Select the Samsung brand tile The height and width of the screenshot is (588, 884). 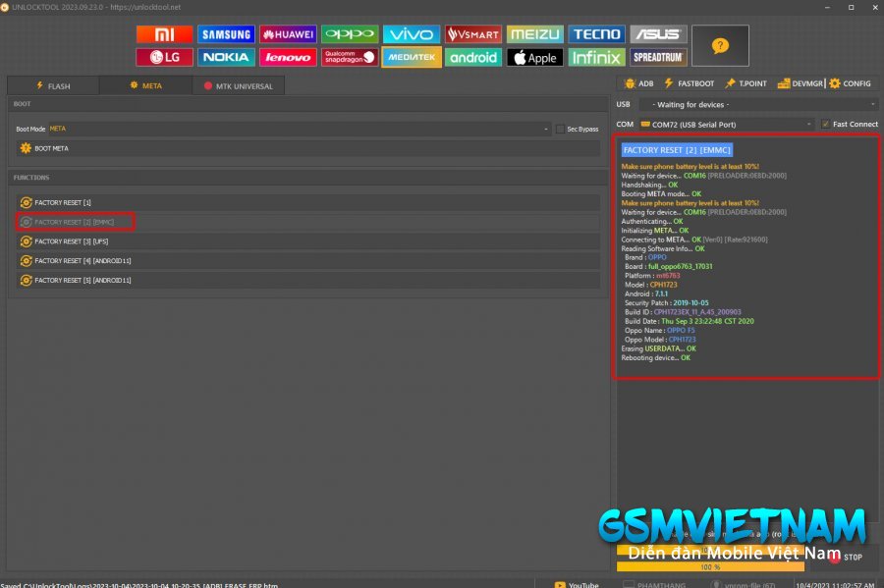[x=226, y=34]
